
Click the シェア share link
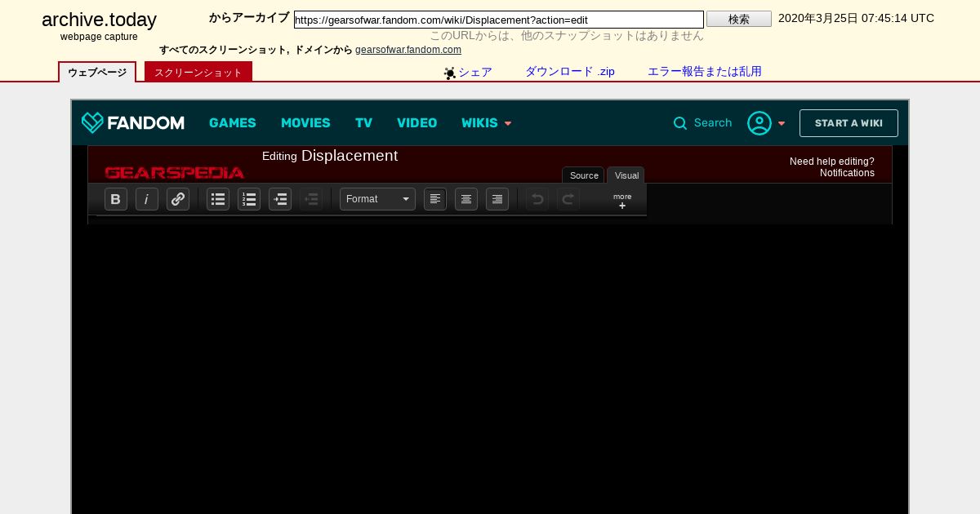pos(475,72)
